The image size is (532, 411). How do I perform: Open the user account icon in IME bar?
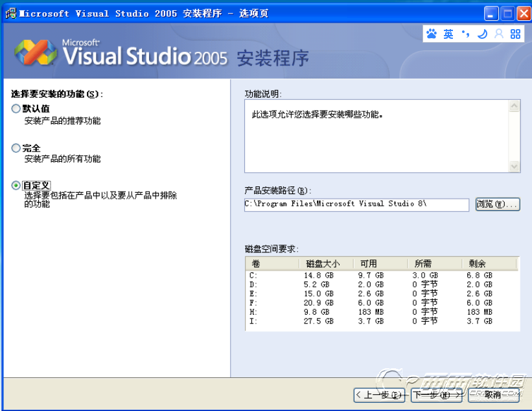click(x=499, y=34)
